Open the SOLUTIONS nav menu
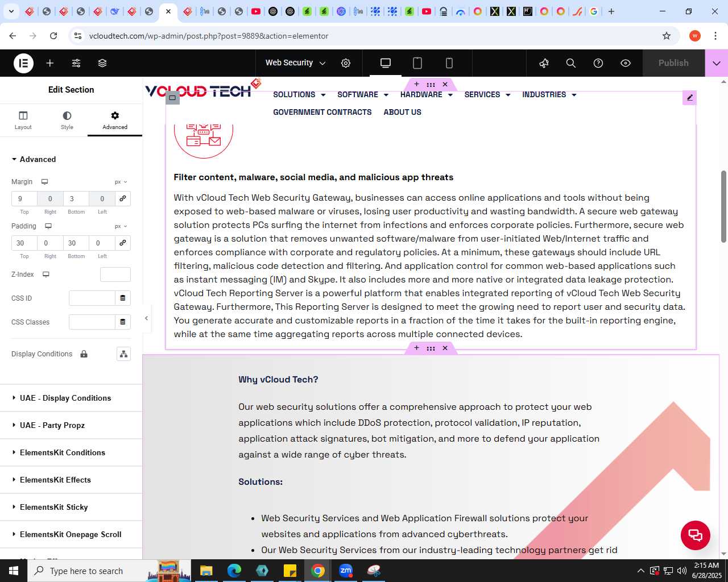Viewport: 728px width, 582px height. pos(299,95)
